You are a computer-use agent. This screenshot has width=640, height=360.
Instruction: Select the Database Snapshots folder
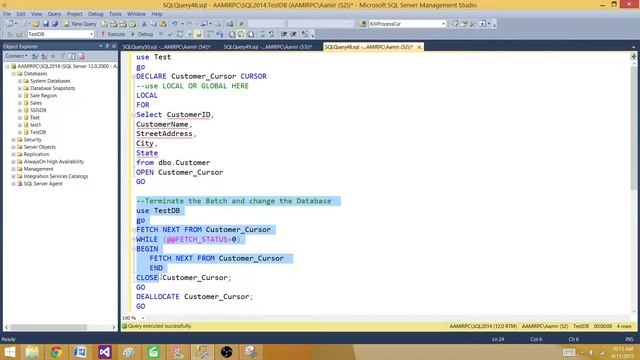[52, 89]
